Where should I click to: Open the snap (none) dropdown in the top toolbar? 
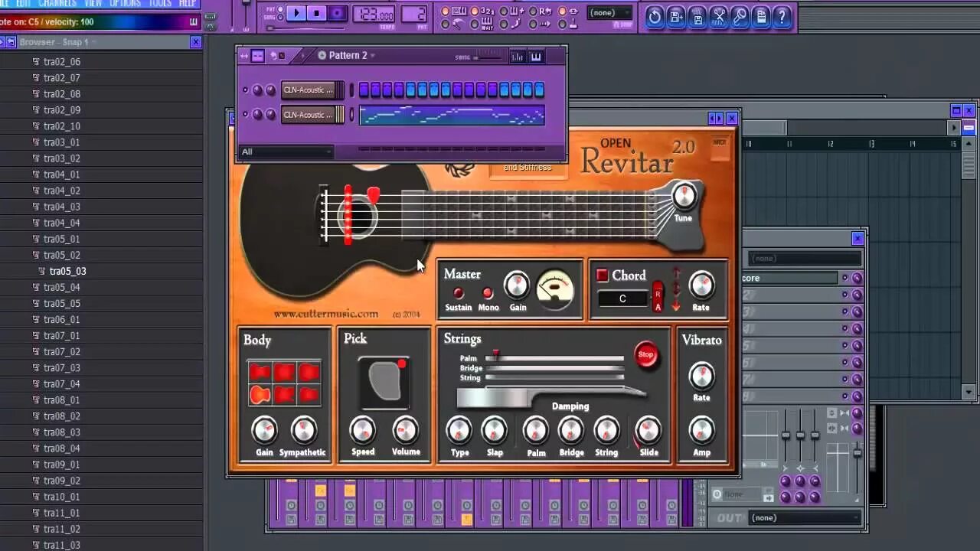point(611,13)
